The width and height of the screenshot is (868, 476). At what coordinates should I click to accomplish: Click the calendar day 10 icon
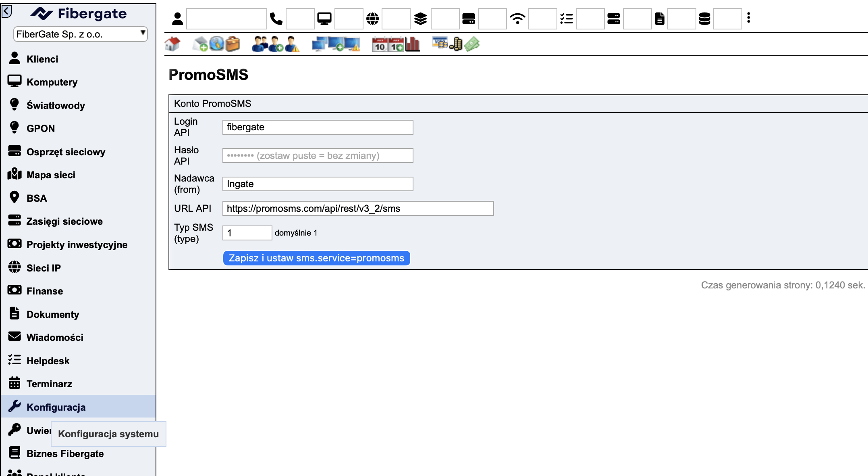point(380,44)
